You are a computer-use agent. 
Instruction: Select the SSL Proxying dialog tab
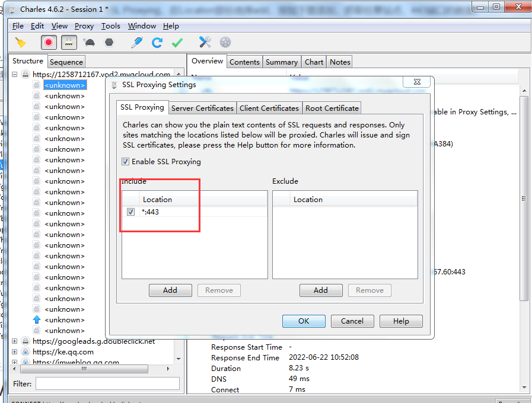tap(142, 107)
